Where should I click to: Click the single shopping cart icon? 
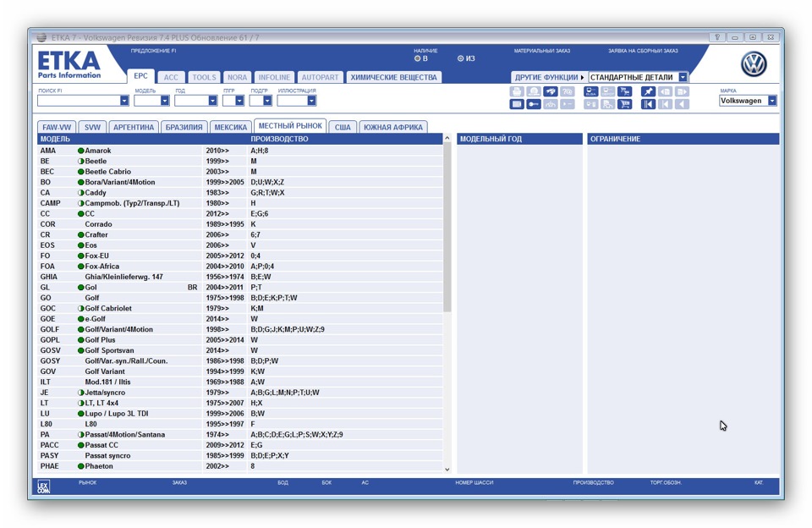(624, 104)
